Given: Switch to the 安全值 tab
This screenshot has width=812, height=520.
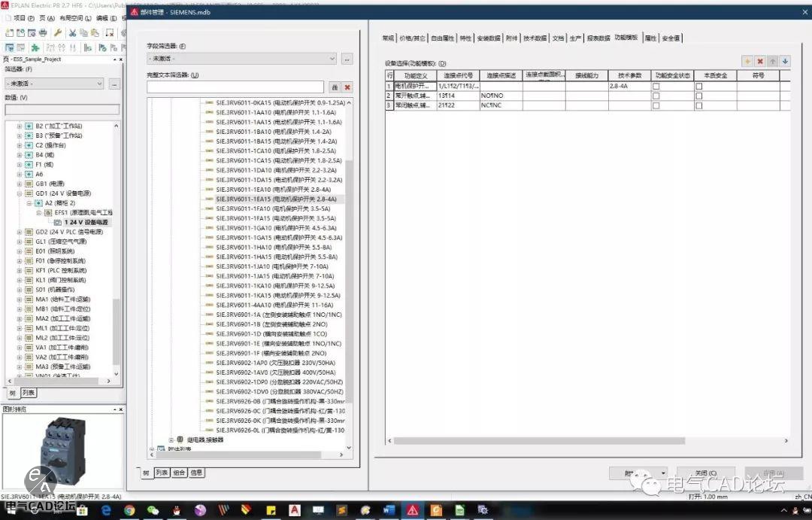Looking at the screenshot, I should coord(671,38).
